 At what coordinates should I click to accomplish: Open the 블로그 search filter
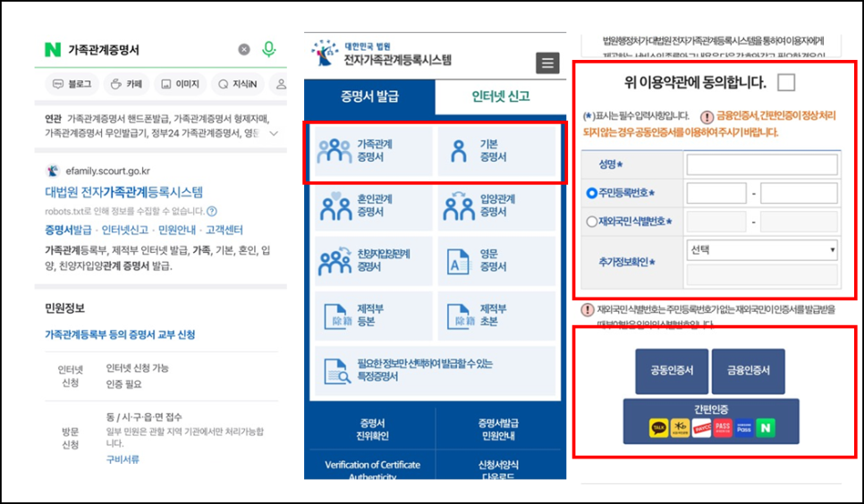pos(72,84)
